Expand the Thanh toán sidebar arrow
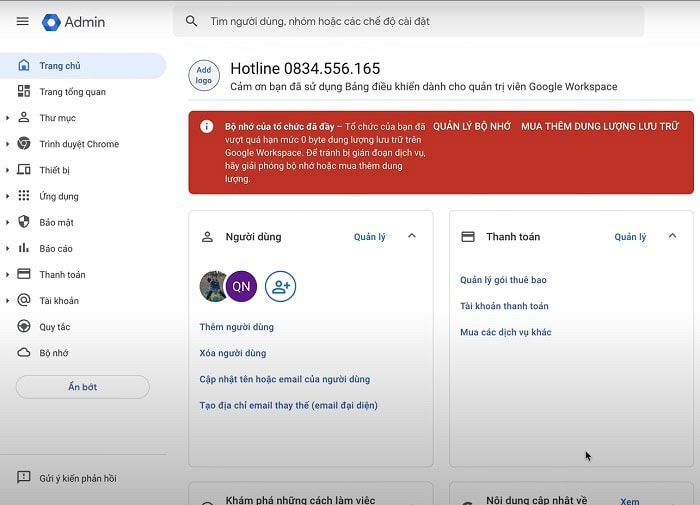 pos(7,275)
